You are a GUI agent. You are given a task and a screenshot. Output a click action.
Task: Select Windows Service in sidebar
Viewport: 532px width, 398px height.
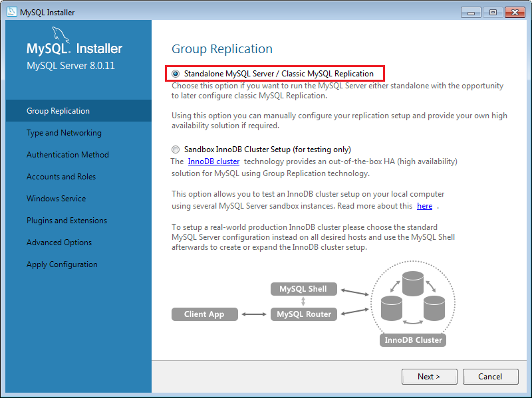click(x=56, y=199)
